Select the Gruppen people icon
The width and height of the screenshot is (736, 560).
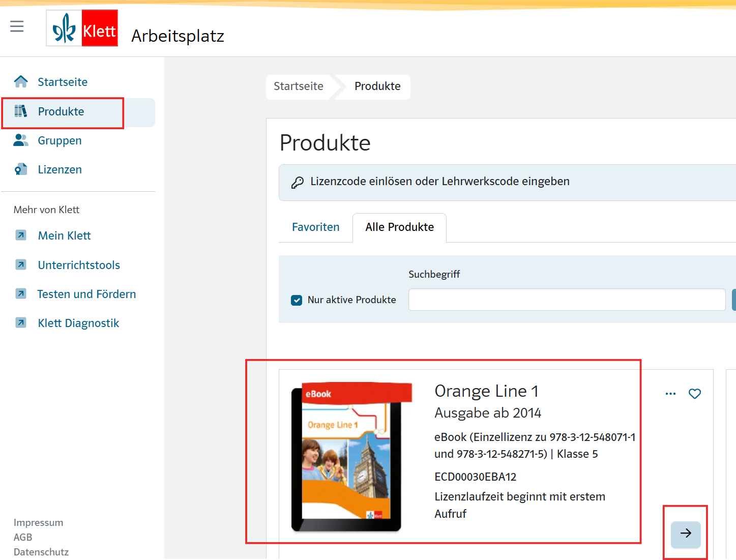coord(21,140)
